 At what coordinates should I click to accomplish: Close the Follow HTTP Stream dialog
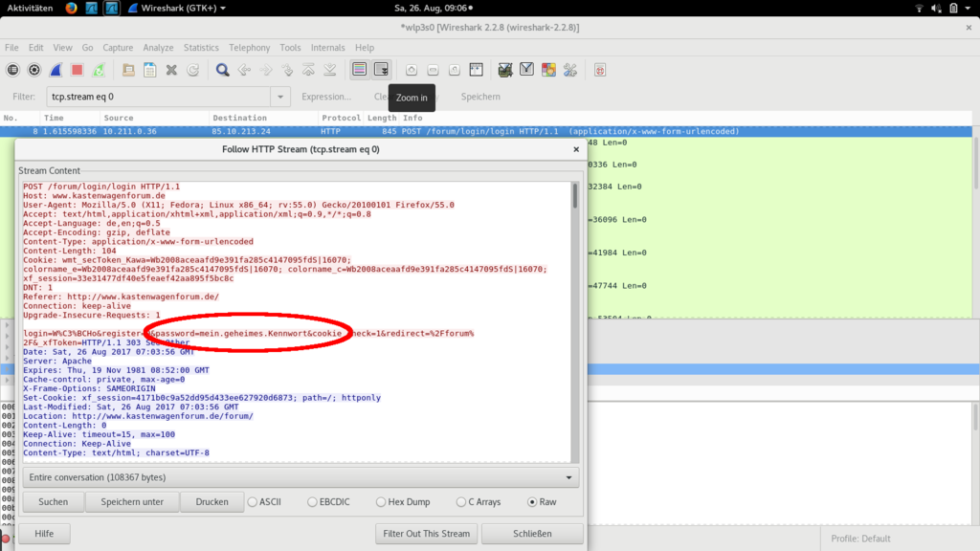coord(576,149)
